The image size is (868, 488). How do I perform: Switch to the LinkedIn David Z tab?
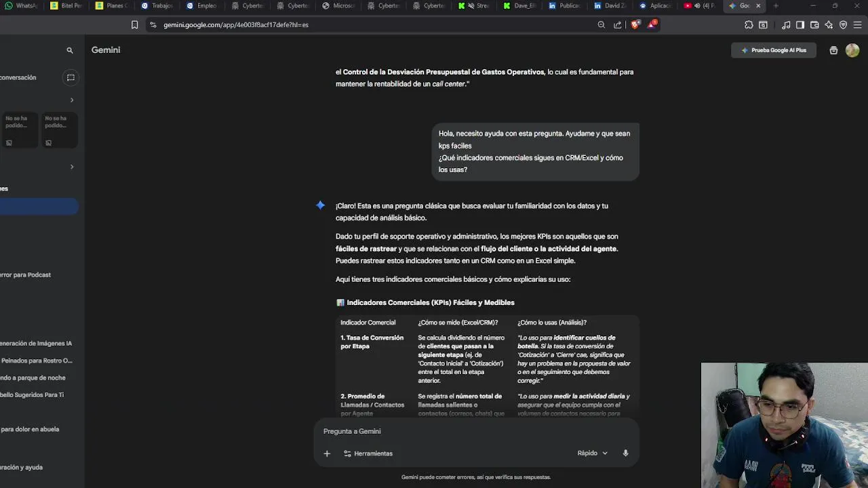tap(612, 5)
